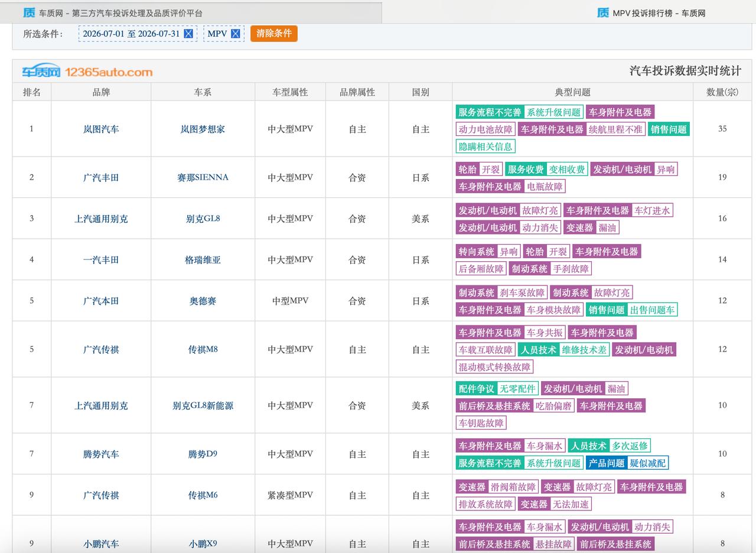
Task: Click the 无零配件 issue tag
Action: (x=517, y=389)
